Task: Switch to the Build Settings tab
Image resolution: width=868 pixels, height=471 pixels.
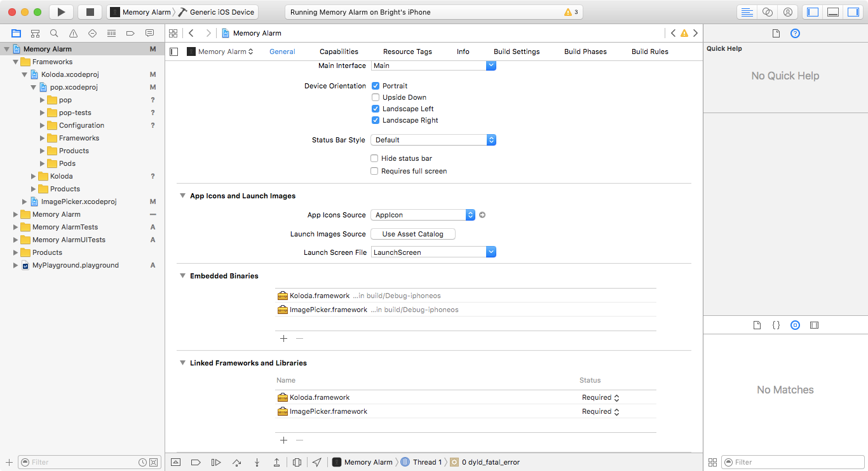Action: click(517, 51)
